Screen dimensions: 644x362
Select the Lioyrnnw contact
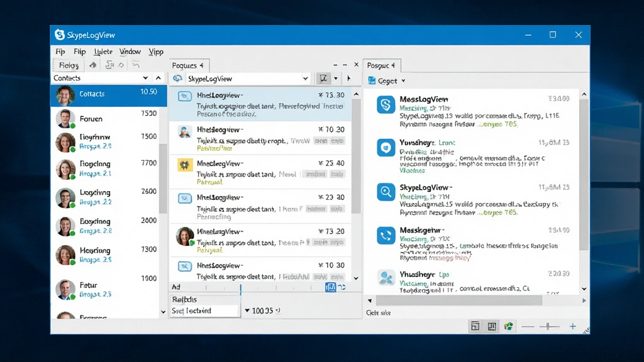click(x=106, y=141)
